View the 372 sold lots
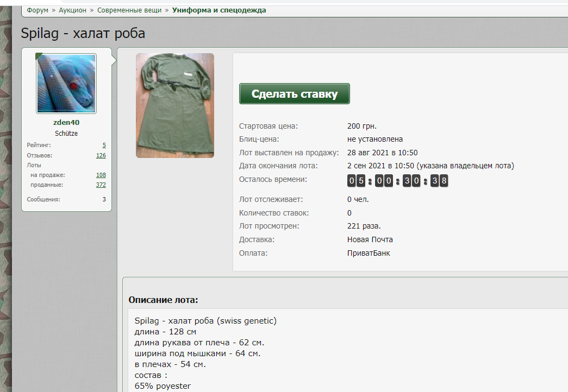Image resolution: width=568 pixels, height=392 pixels. [x=101, y=185]
